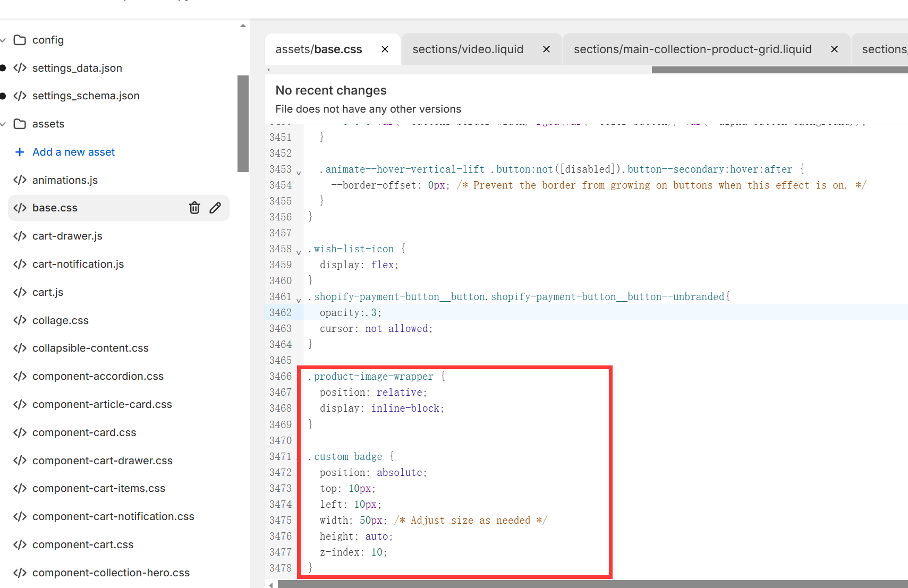Click the tab strip scroll left arrow

click(269, 70)
